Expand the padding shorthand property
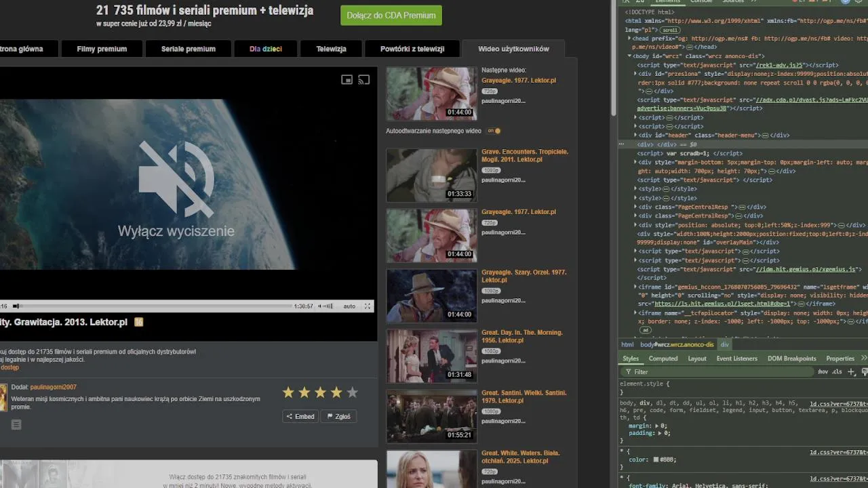 pyautogui.click(x=659, y=432)
